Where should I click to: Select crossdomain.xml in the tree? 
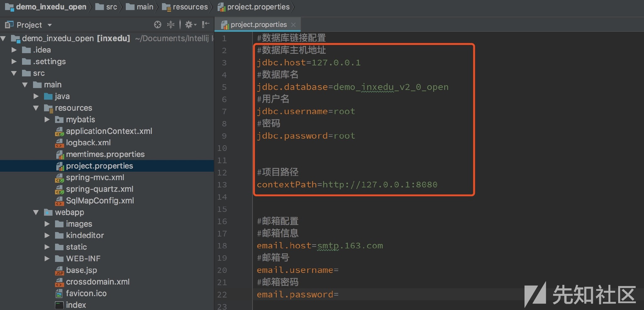tap(97, 282)
